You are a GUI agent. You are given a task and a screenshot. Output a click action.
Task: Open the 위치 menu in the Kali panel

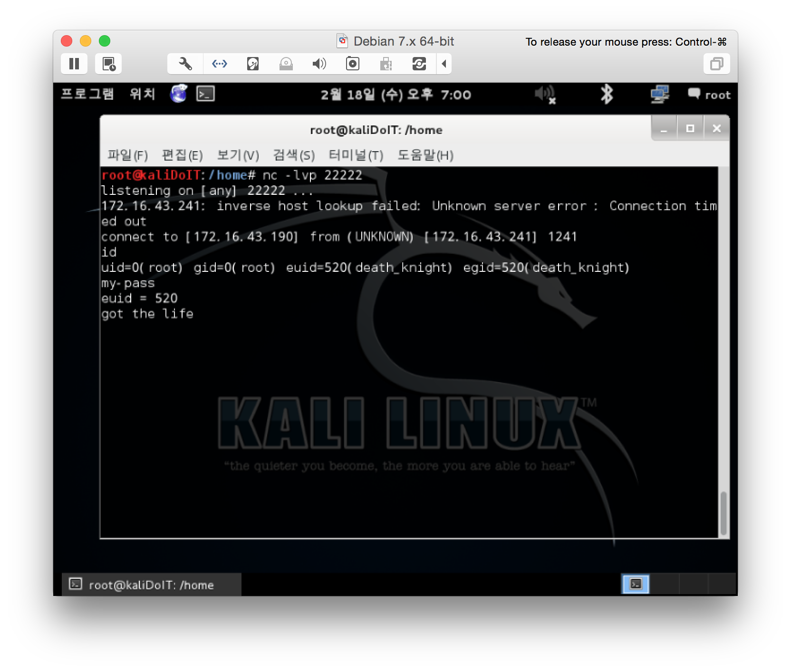143,94
